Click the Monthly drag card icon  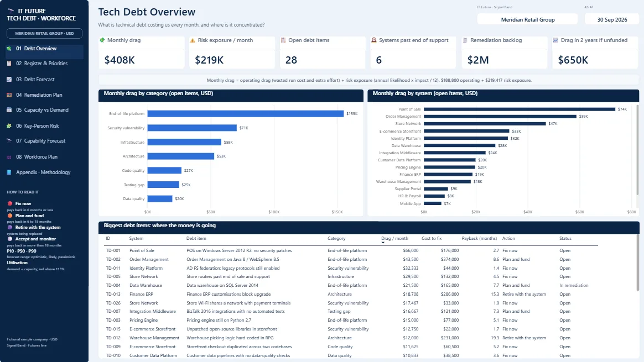pos(102,40)
